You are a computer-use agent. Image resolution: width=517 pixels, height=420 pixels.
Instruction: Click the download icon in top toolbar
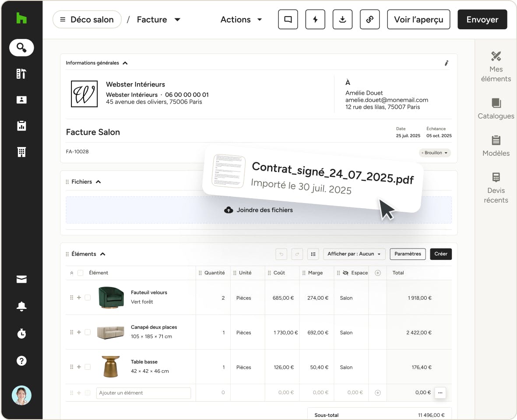pos(342,20)
